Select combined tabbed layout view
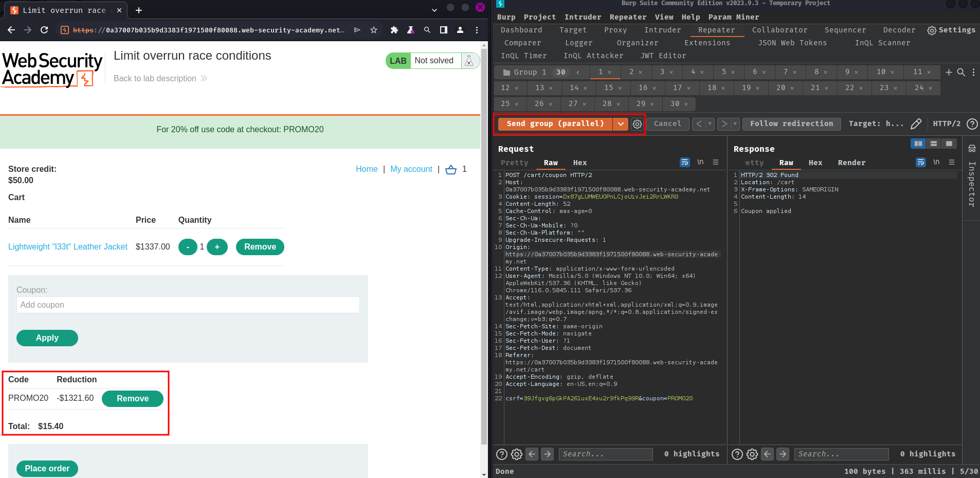 949,144
